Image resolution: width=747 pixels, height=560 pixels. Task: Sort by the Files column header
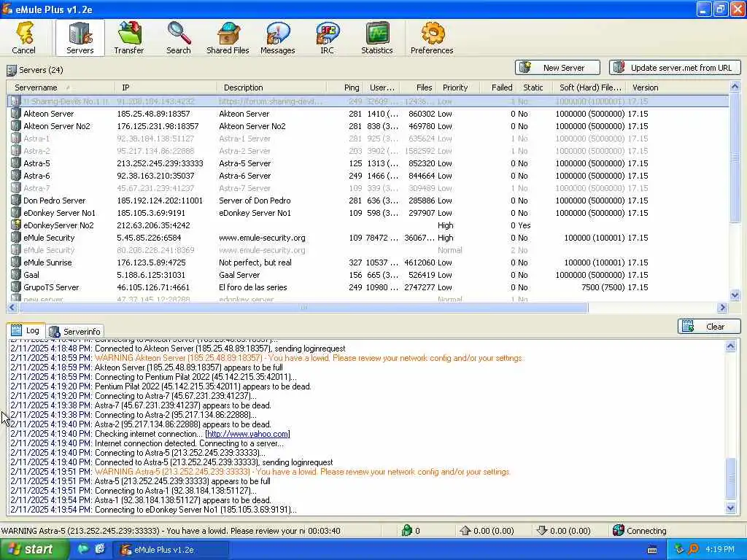[418, 87]
